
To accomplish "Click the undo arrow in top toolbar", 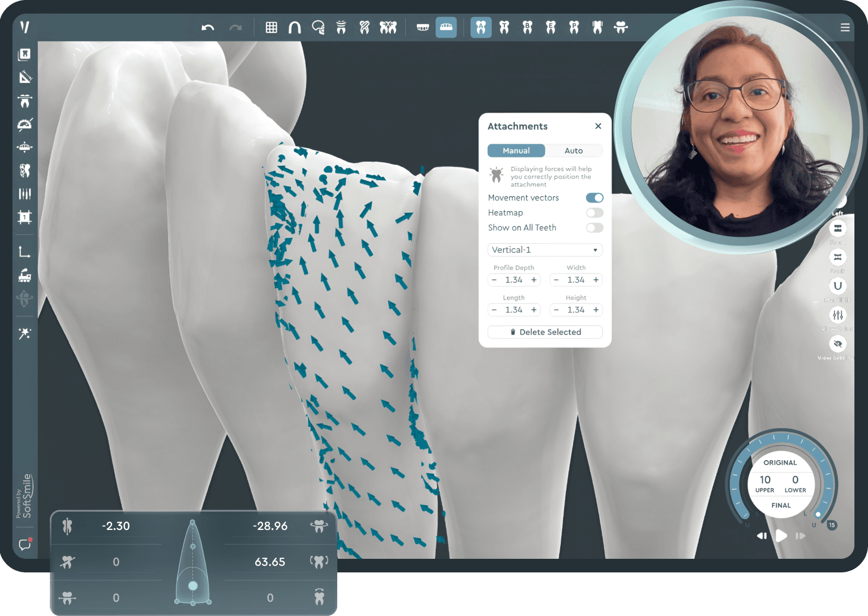I will tap(208, 28).
